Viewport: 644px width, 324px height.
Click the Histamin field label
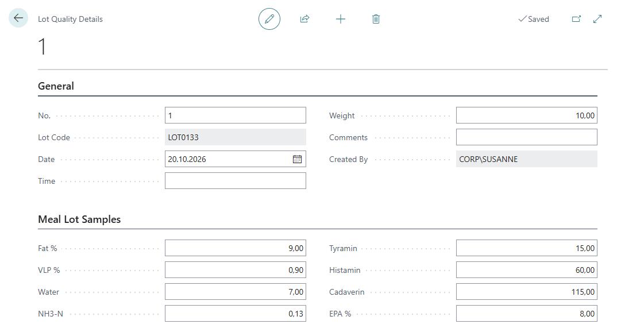(x=345, y=270)
